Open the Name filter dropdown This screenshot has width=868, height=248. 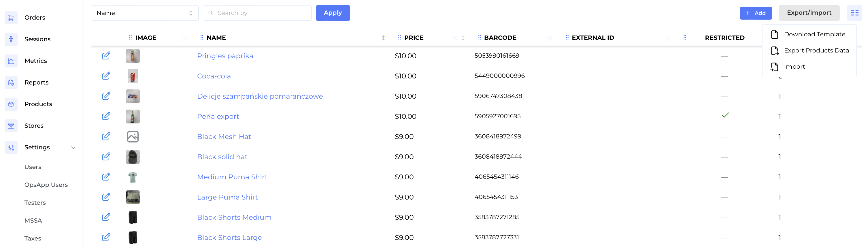[145, 13]
